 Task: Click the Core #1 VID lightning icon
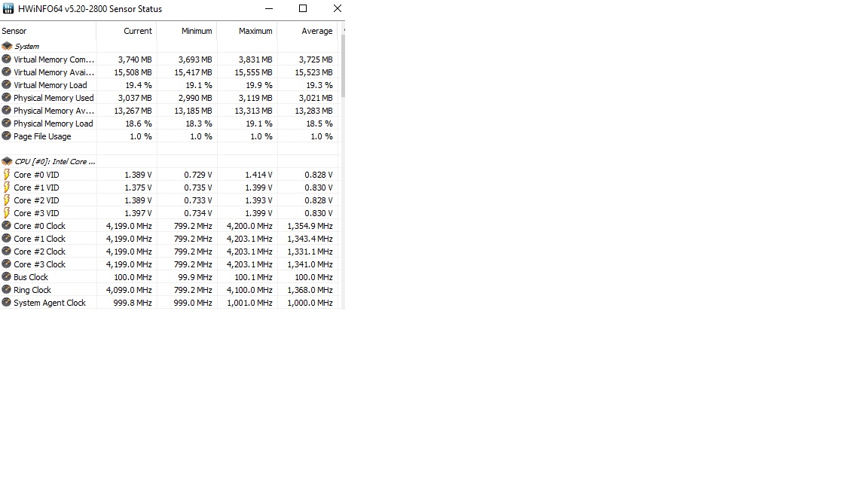[x=7, y=187]
